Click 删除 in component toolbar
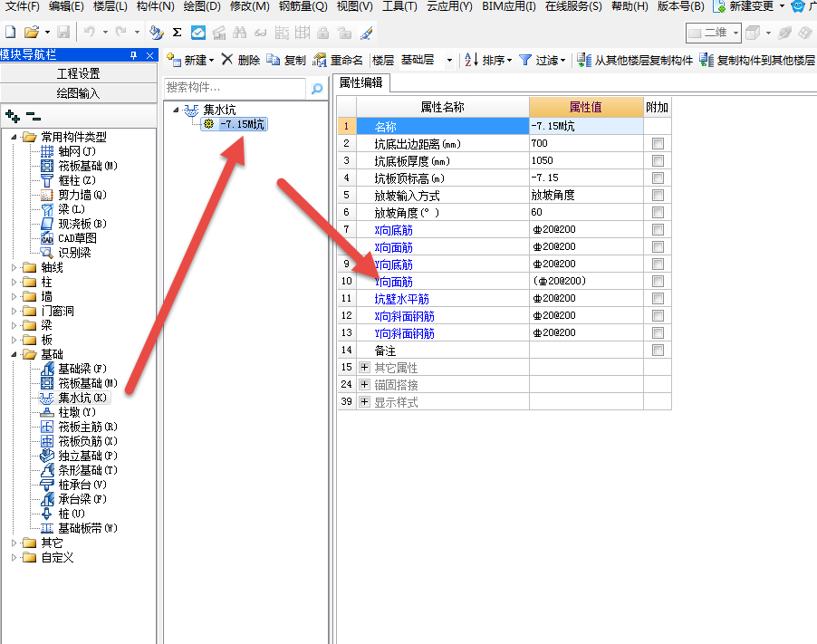The image size is (817, 644). tap(241, 61)
